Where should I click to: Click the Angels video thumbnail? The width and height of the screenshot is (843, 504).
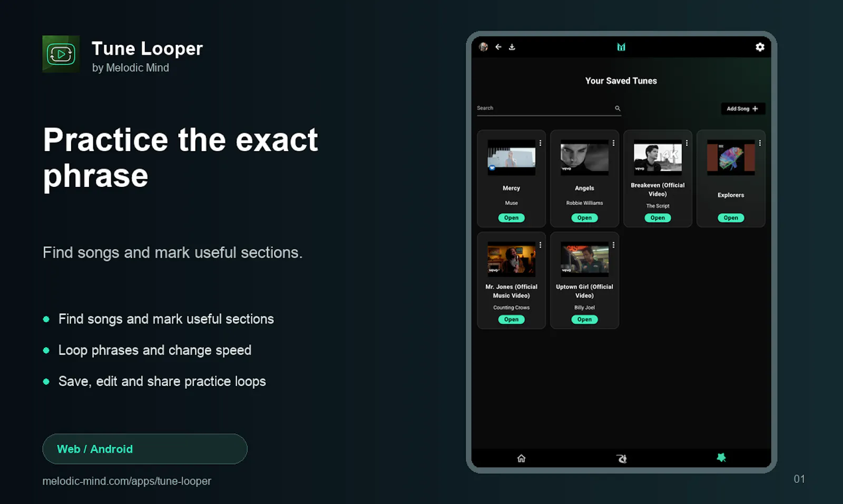click(x=584, y=157)
